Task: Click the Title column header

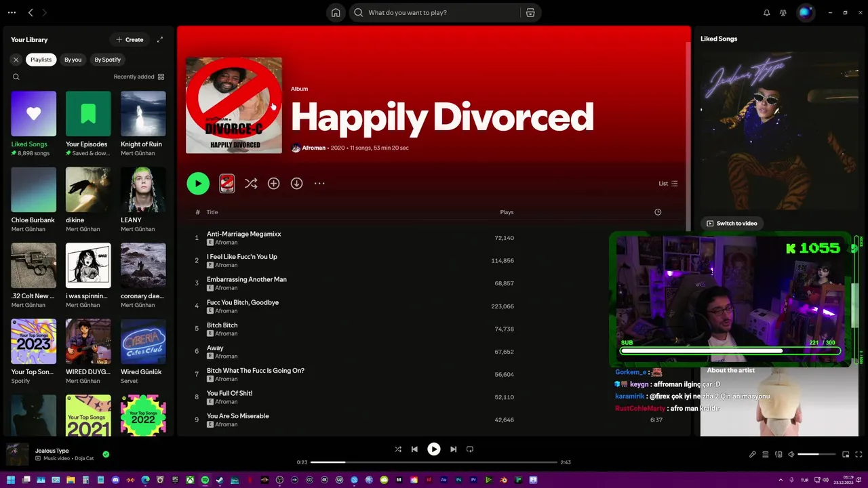Action: (212, 212)
